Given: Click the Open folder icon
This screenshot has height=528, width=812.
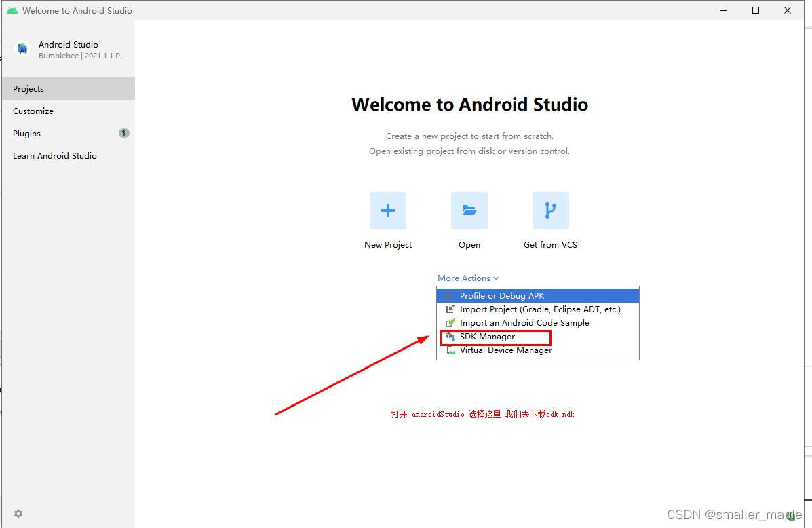Looking at the screenshot, I should [x=469, y=210].
